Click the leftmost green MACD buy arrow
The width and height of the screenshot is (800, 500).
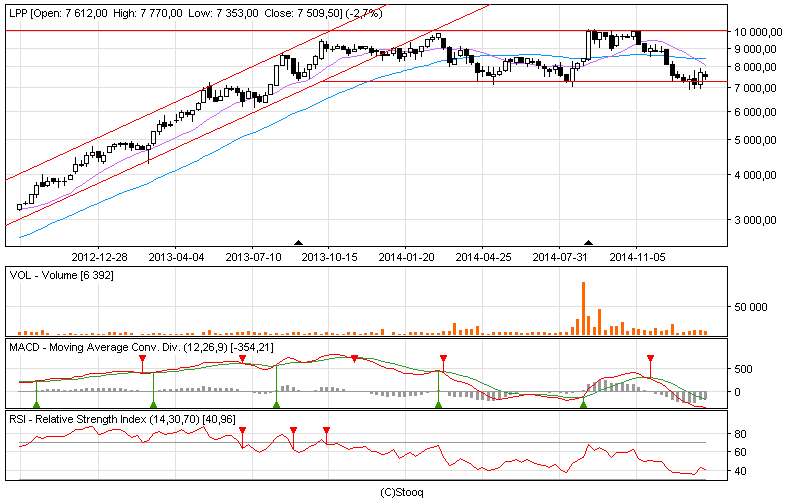[x=36, y=405]
